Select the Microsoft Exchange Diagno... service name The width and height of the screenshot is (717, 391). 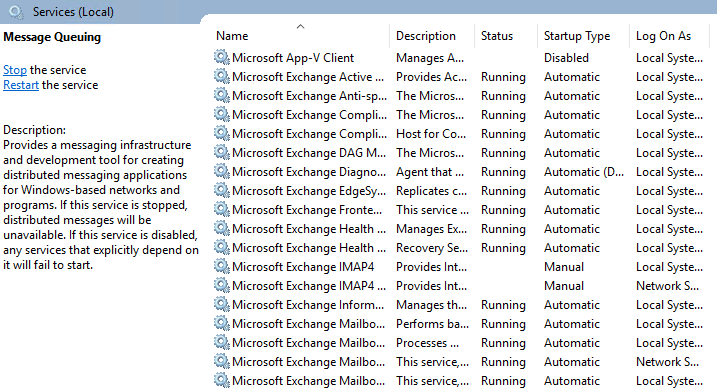(x=309, y=172)
